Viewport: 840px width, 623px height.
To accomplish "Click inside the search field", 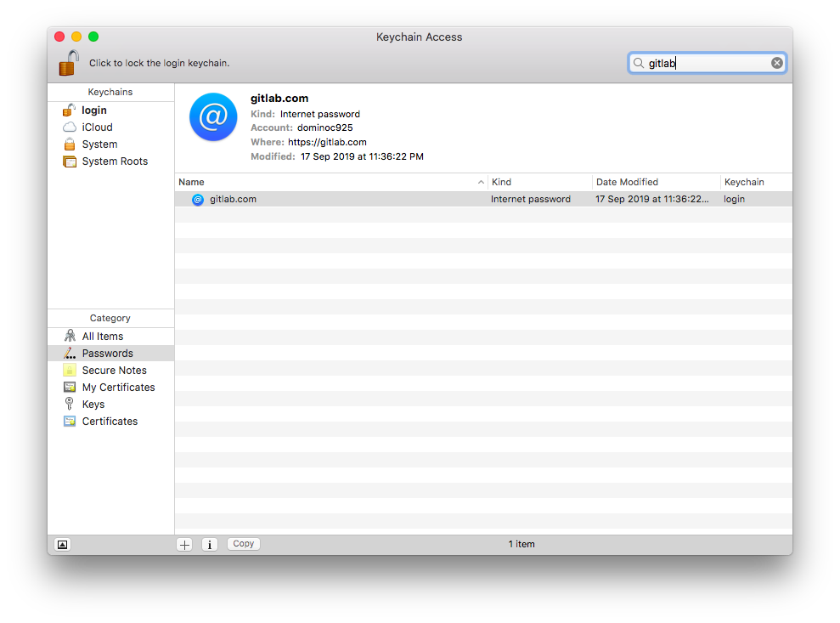I will [705, 62].
